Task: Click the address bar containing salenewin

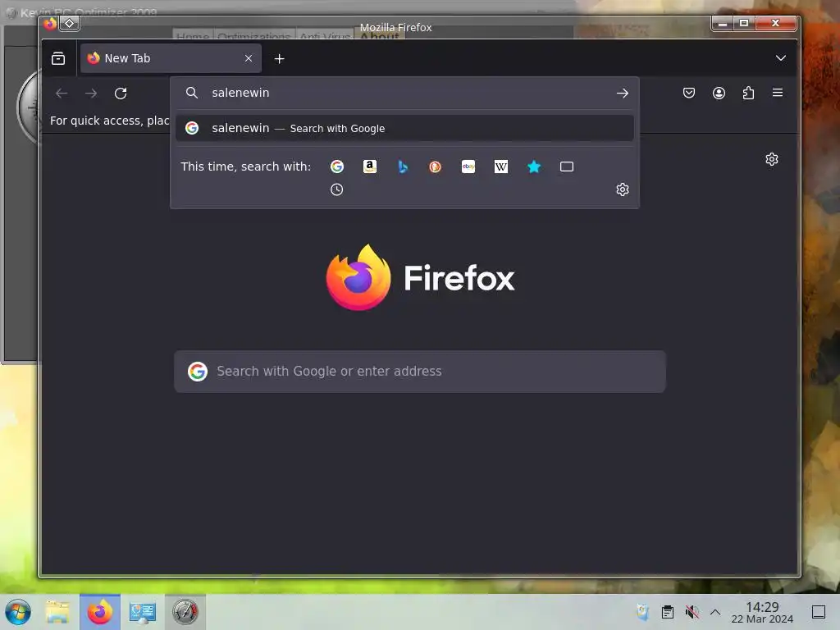Action: tap(404, 93)
